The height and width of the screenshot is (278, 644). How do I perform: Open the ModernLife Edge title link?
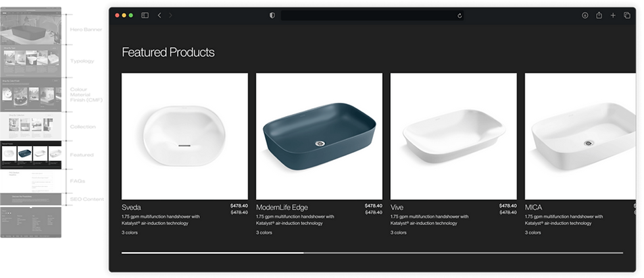click(x=282, y=208)
